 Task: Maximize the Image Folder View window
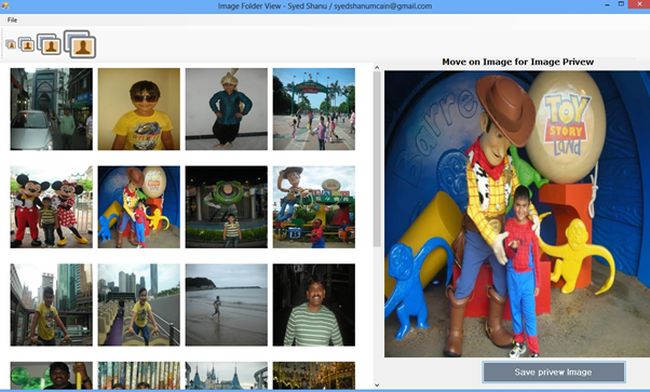click(621, 4)
